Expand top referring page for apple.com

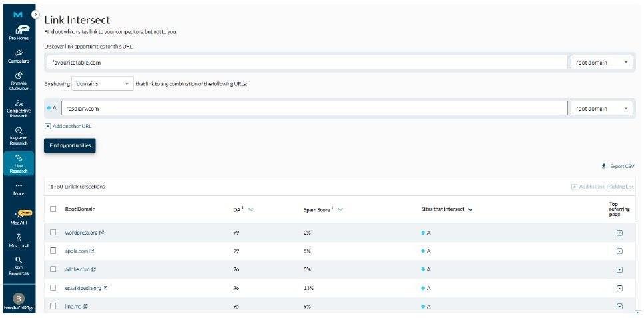pos(620,251)
